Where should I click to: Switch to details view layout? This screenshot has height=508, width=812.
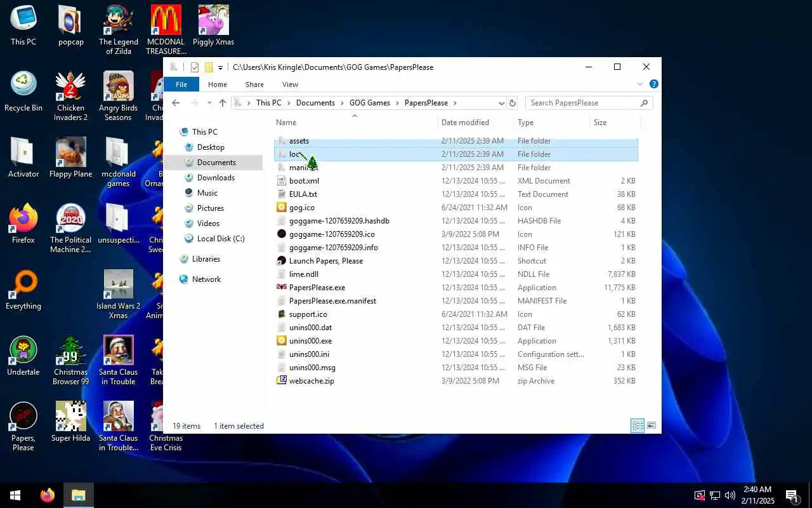[638, 425]
